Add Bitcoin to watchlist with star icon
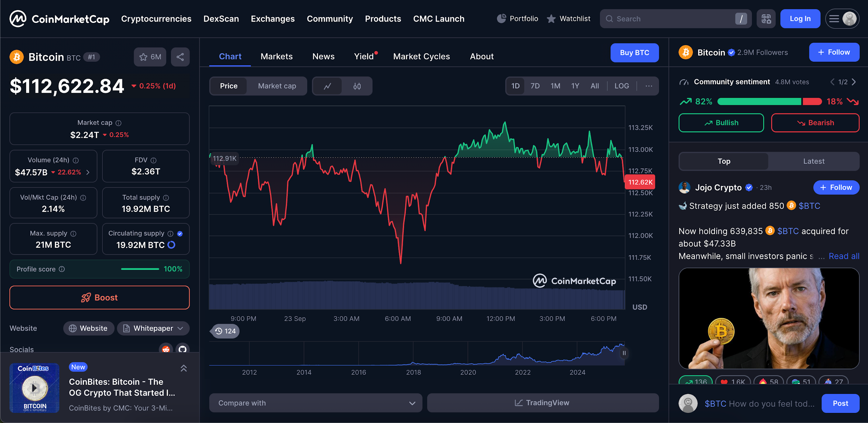 coord(150,57)
